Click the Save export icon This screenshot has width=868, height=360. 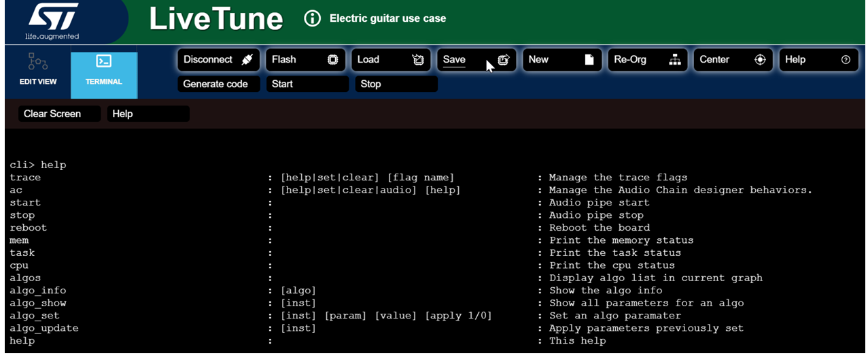[x=504, y=60]
